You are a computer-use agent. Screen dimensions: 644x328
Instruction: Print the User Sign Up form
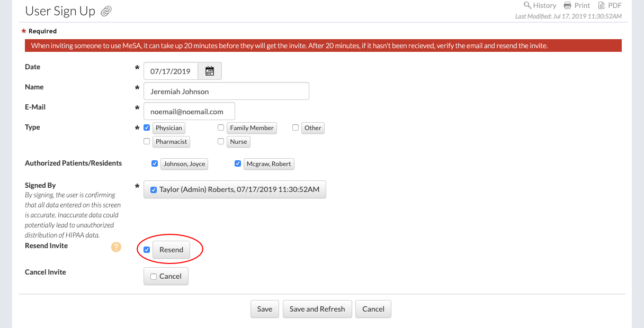[577, 5]
